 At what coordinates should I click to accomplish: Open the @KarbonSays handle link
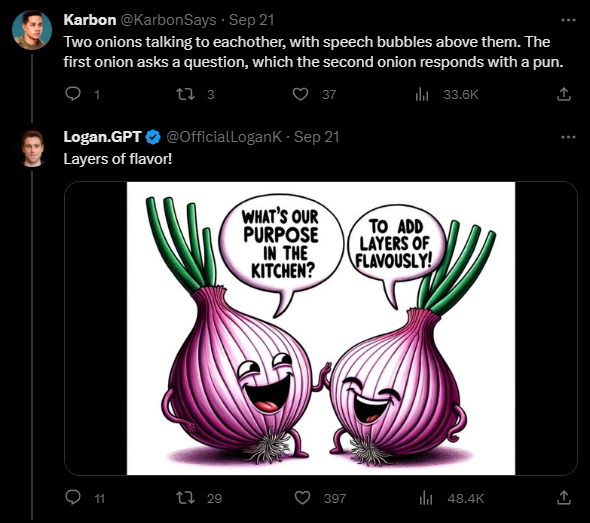(168, 20)
